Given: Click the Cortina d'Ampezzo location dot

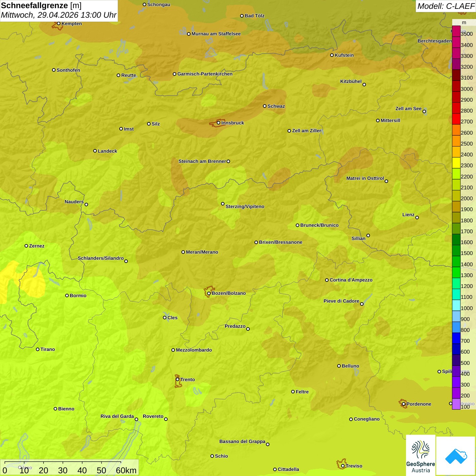Looking at the screenshot, I should tap(327, 280).
